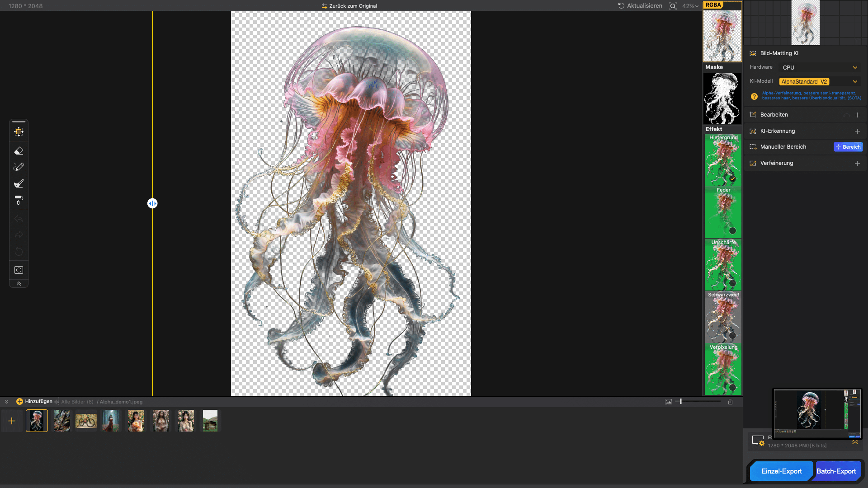Screen dimensions: 868x488
Task: Click the selection mask frame icon
Action: pyautogui.click(x=19, y=270)
